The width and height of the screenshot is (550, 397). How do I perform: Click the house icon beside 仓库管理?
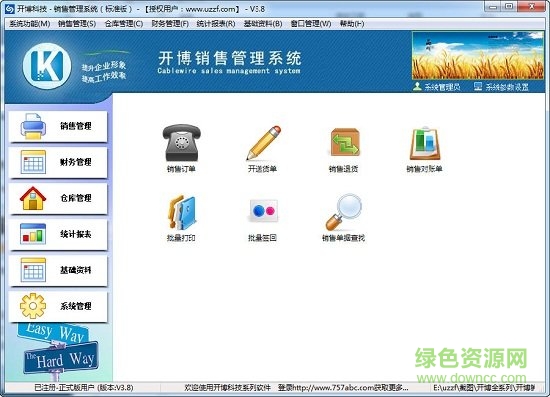[33, 198]
